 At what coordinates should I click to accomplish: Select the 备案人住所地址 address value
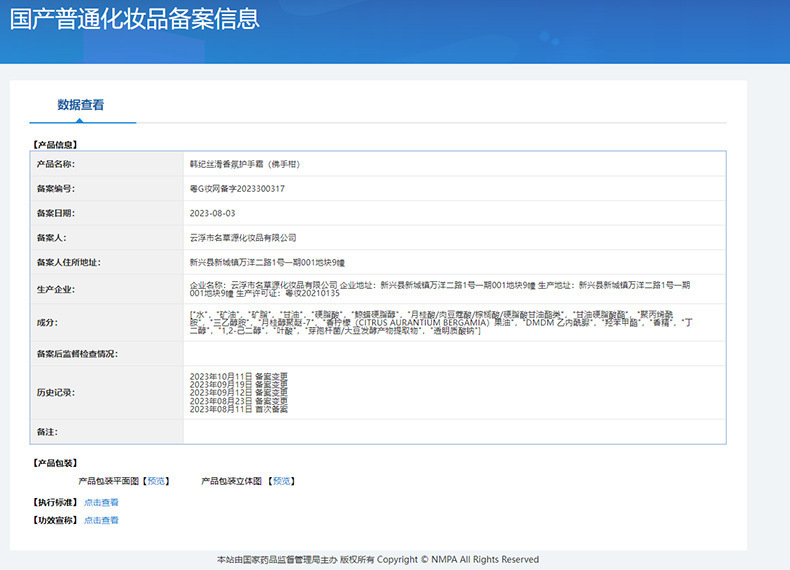coord(268,262)
